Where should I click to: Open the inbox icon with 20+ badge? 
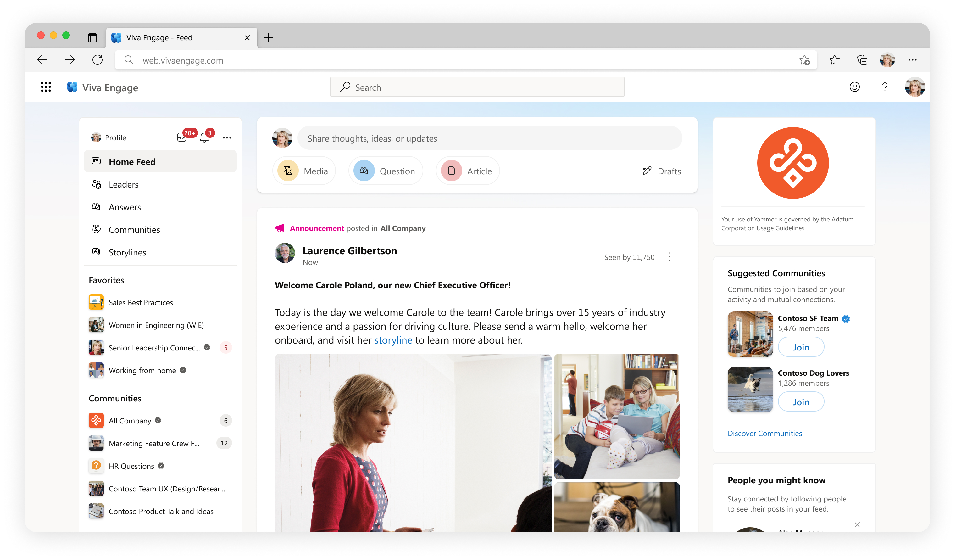pos(182,137)
